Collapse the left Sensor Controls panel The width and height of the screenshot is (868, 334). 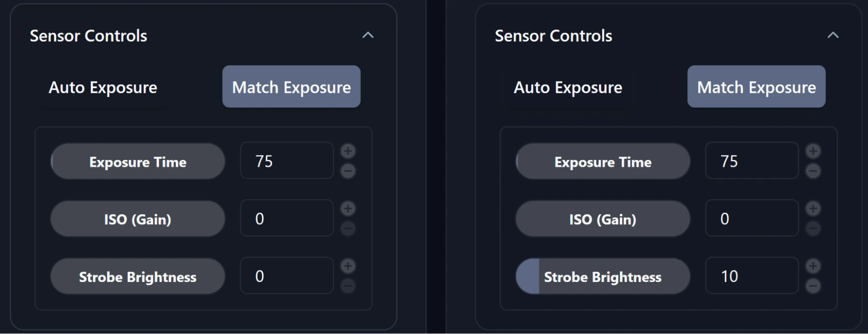(368, 35)
